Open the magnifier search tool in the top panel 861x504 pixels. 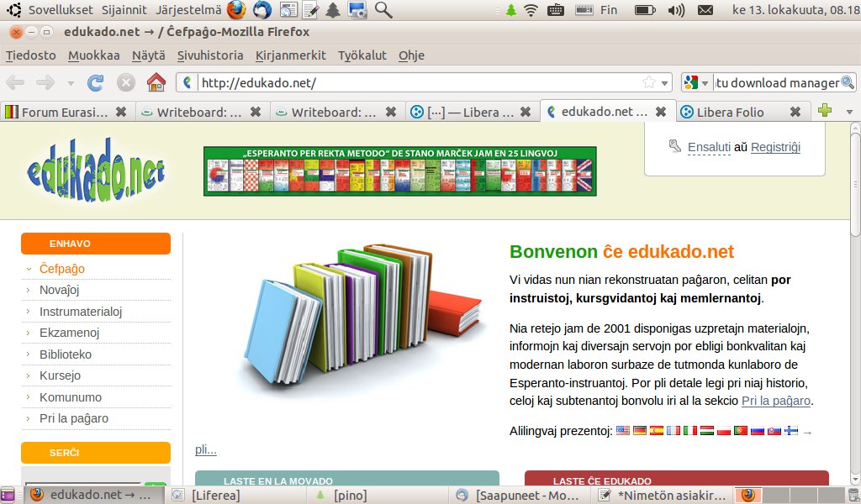pos(383,9)
